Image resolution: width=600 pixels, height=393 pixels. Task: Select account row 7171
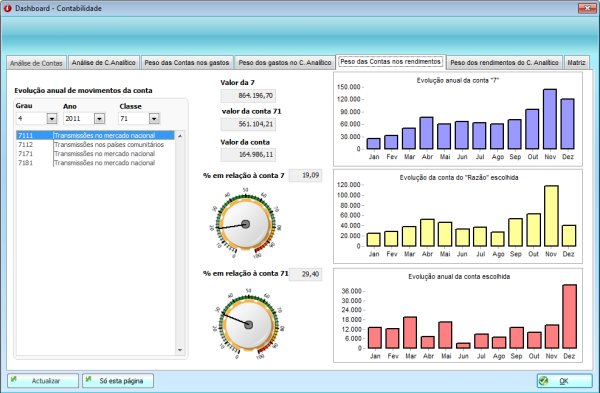(95, 154)
